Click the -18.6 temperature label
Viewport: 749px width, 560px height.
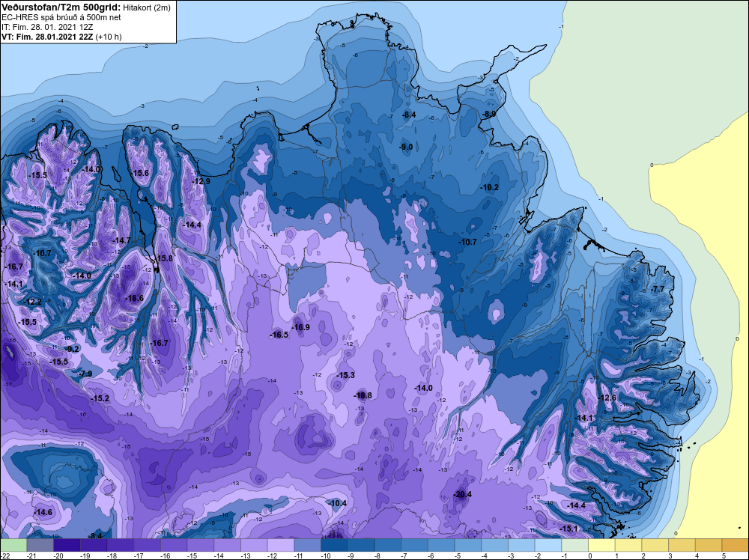coord(134,298)
